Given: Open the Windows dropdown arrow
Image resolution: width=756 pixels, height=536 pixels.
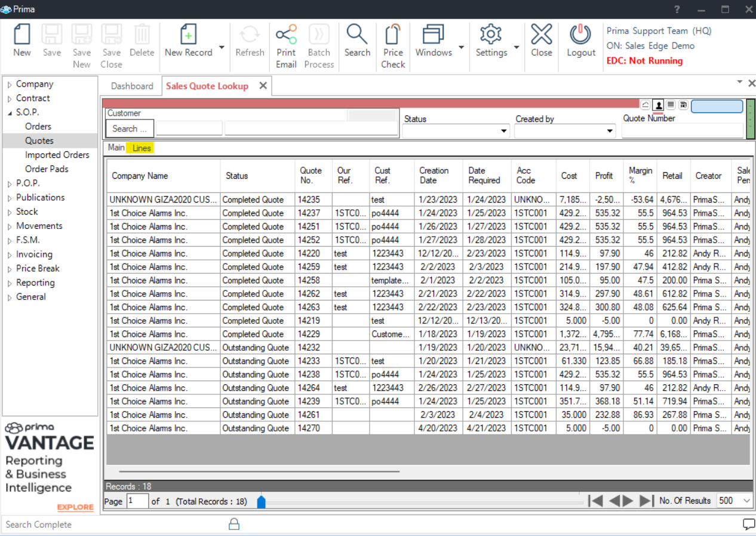Looking at the screenshot, I should [x=461, y=47].
